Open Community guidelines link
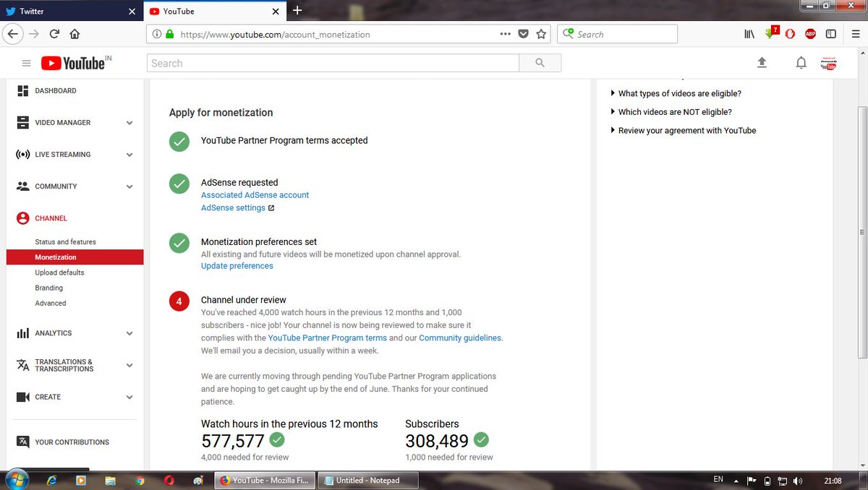 [460, 338]
